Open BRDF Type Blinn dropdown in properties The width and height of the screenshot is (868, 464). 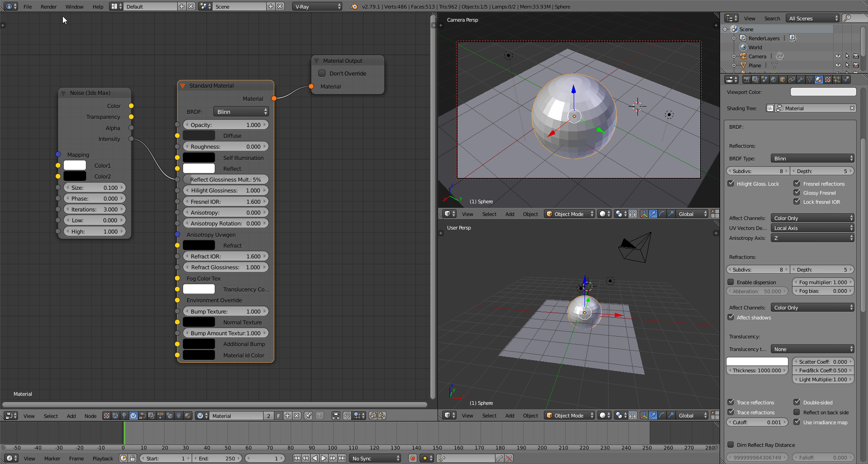[x=812, y=158]
